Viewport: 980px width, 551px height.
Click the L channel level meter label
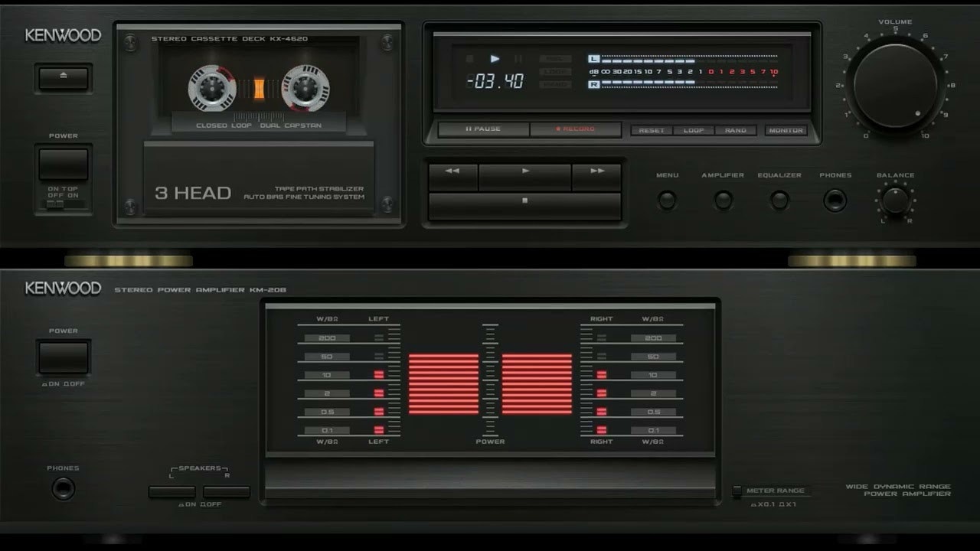593,59
